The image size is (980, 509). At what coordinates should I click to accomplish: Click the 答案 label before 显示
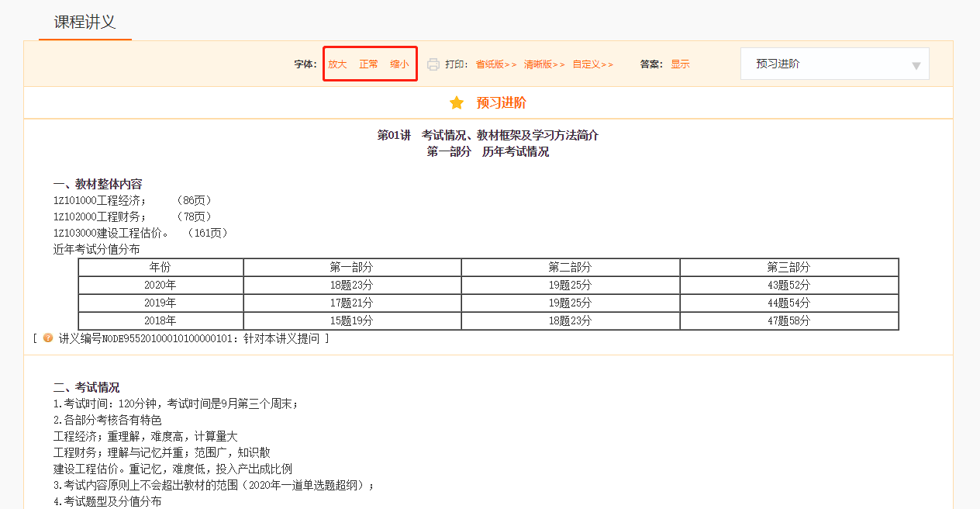tap(650, 64)
